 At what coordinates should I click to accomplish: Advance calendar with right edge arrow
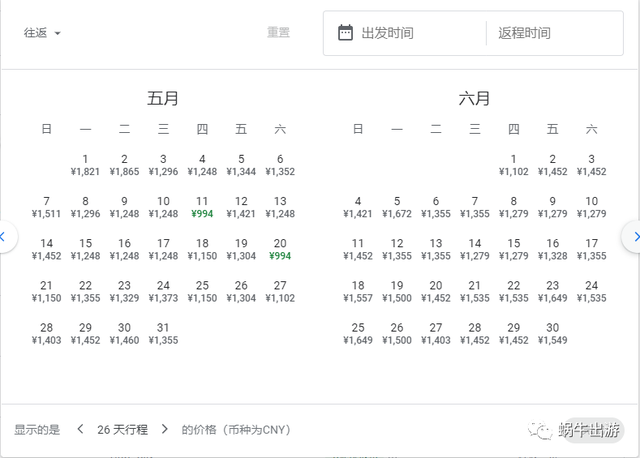pyautogui.click(x=633, y=237)
